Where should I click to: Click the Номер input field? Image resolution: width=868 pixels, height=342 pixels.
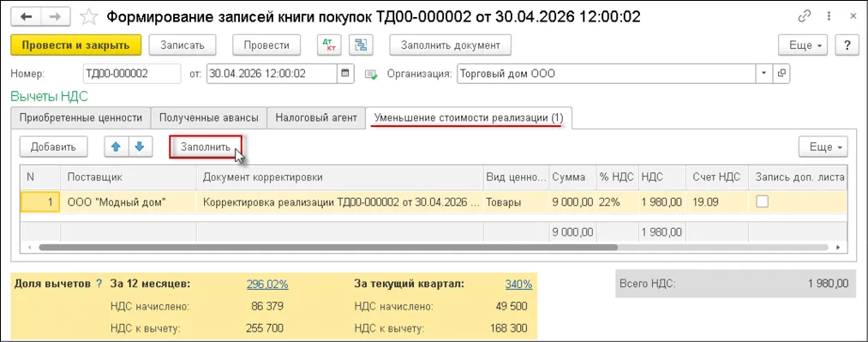pyautogui.click(x=132, y=73)
